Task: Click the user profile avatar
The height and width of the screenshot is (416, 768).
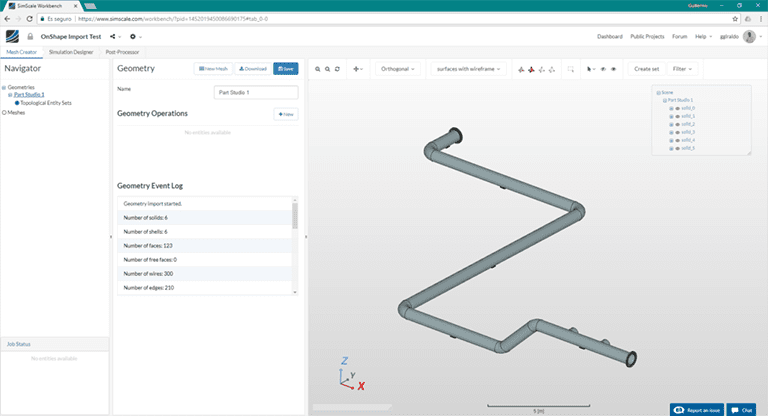Action: click(748, 36)
